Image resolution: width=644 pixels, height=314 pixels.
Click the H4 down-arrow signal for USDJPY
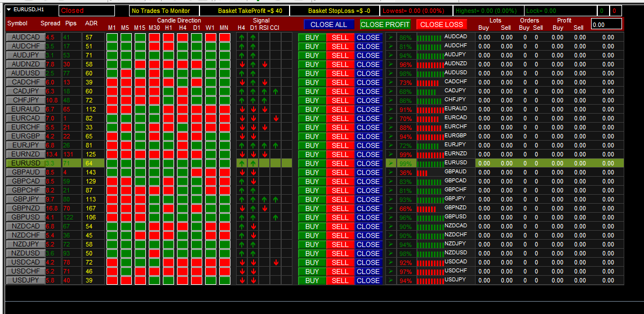(242, 281)
